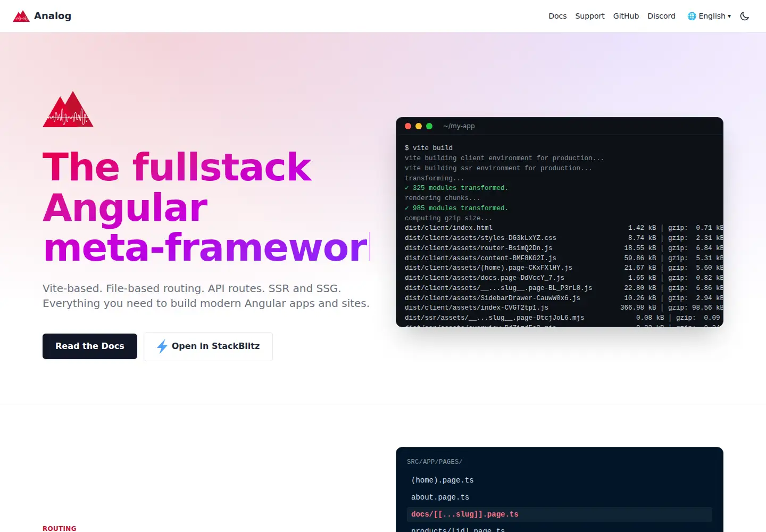Viewport: 766px width, 532px height.
Task: Click the large Analog mountain logo in hero
Action: (x=68, y=109)
